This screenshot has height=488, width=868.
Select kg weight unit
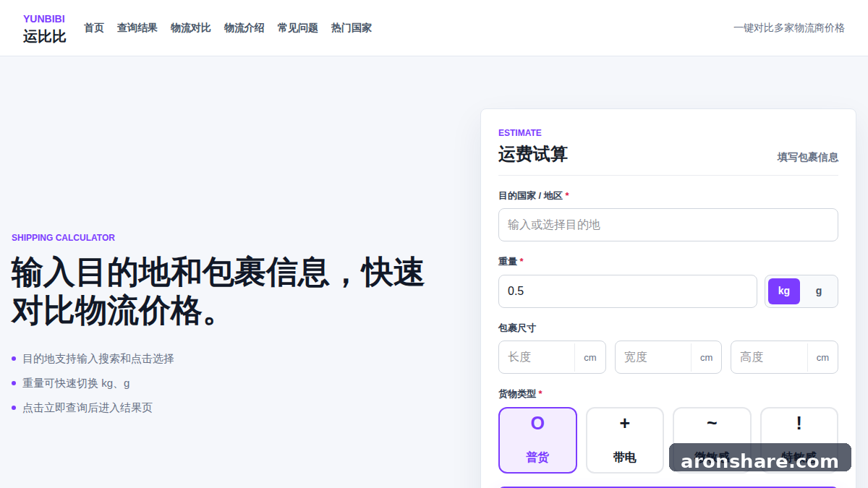coord(784,291)
